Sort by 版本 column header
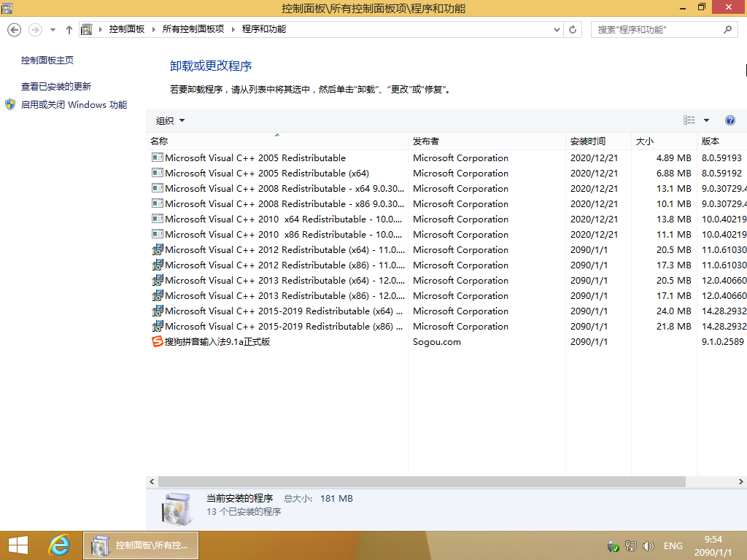The image size is (747, 560). click(721, 141)
